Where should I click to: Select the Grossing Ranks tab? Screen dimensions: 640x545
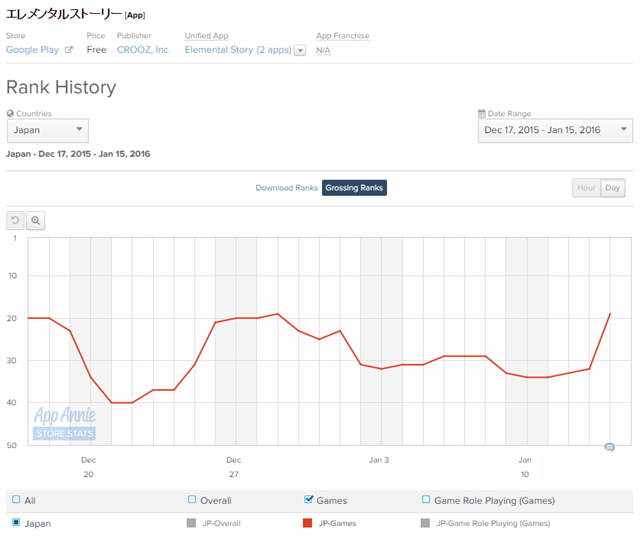pos(354,188)
